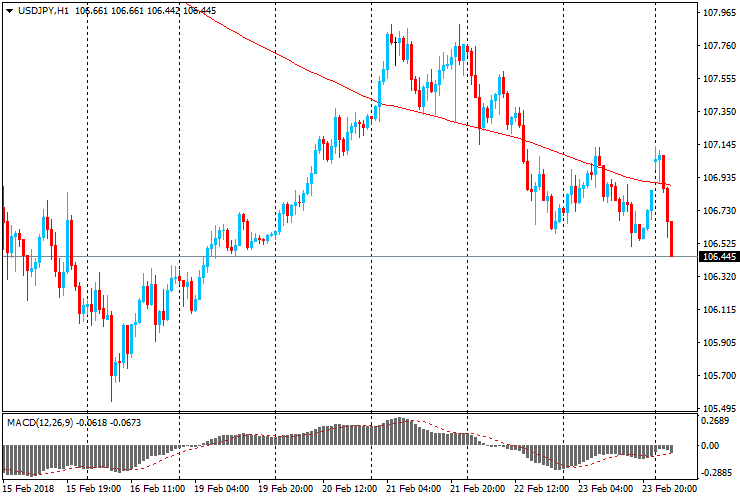This screenshot has width=740, height=500.
Task: Click the USDJPY,H1 chart title text
Action: (43, 10)
